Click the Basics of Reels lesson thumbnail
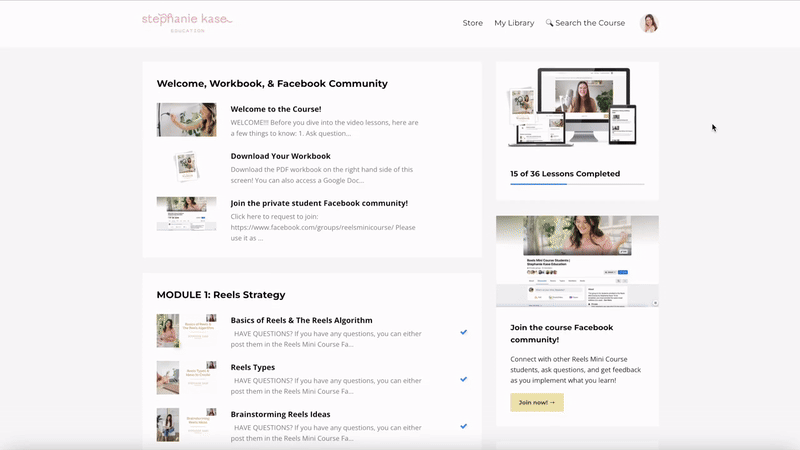Image resolution: width=800 pixels, height=450 pixels. [186, 331]
